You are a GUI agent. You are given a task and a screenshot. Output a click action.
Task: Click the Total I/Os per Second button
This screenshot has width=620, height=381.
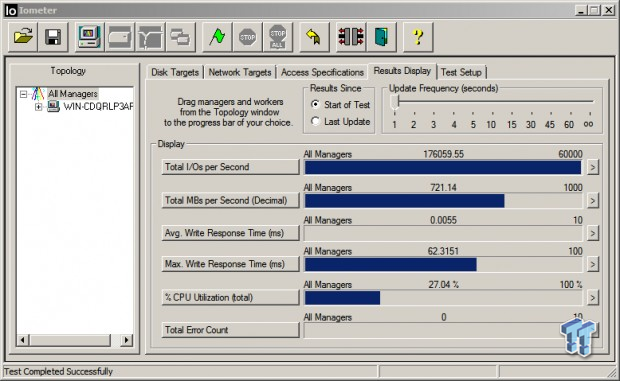(x=230, y=167)
